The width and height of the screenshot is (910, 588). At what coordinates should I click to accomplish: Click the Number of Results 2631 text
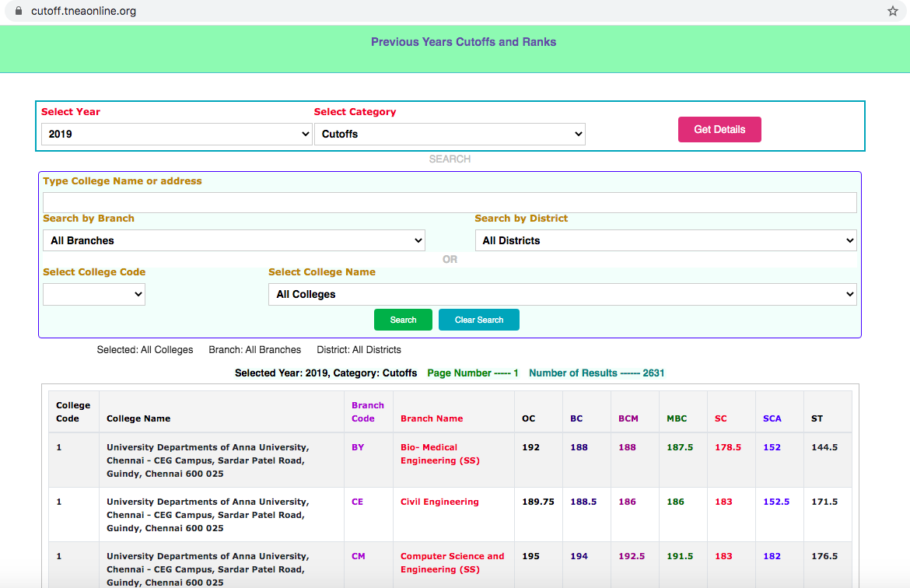(597, 373)
